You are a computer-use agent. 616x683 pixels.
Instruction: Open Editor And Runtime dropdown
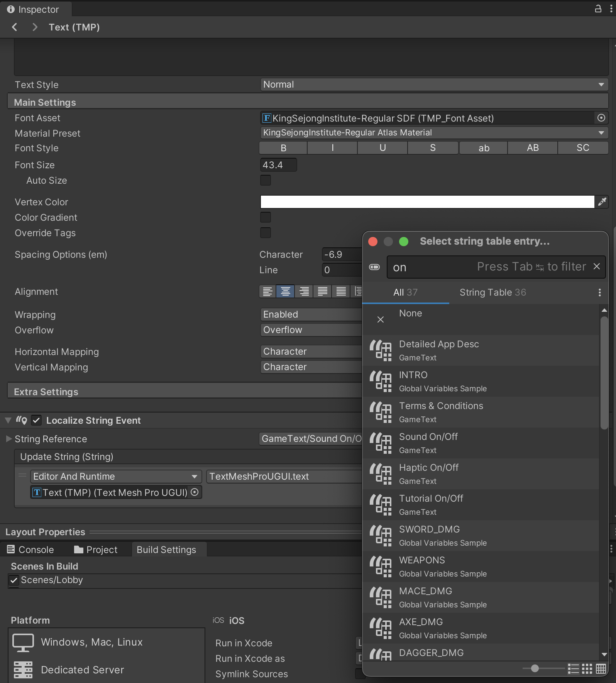pyautogui.click(x=116, y=477)
